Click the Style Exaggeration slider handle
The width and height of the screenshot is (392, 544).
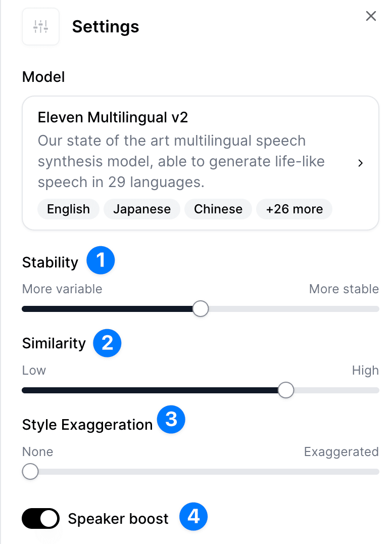(30, 472)
